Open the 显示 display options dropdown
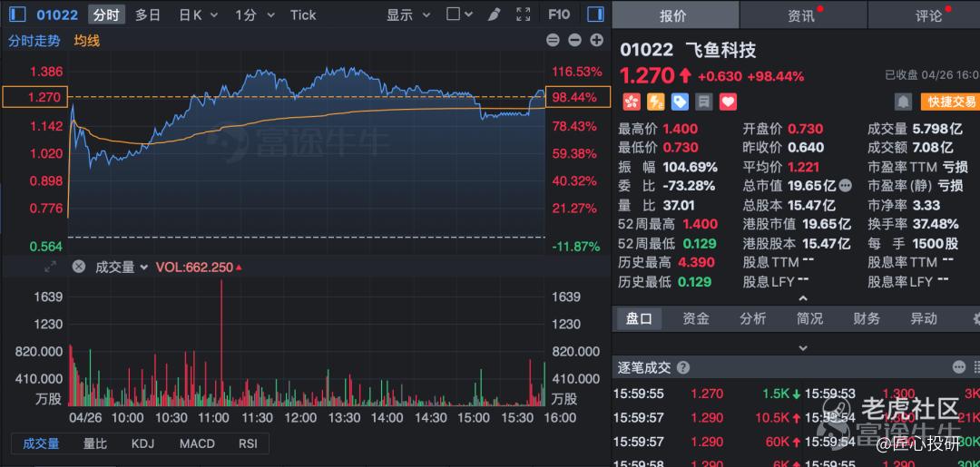 click(408, 15)
